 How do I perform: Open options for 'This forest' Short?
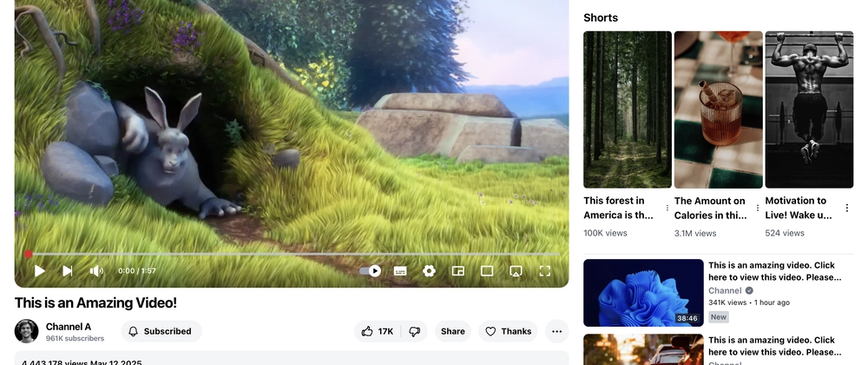click(x=667, y=208)
